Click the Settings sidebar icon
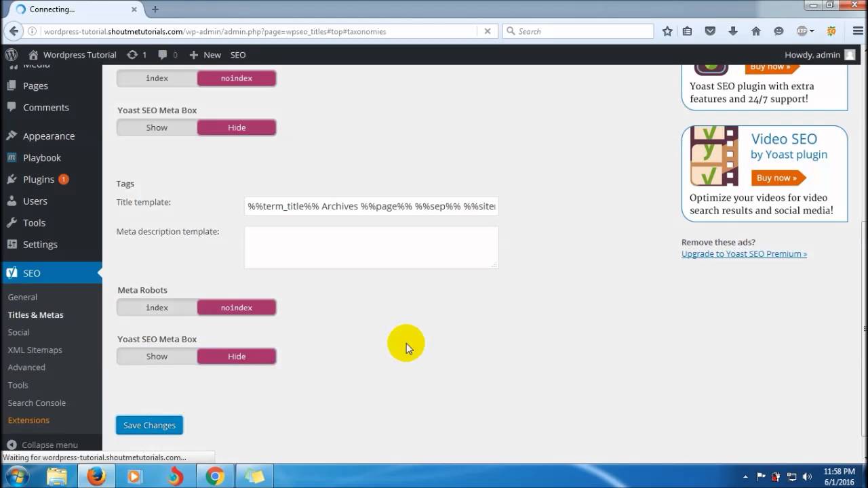Image resolution: width=868 pixels, height=488 pixels. tap(12, 244)
